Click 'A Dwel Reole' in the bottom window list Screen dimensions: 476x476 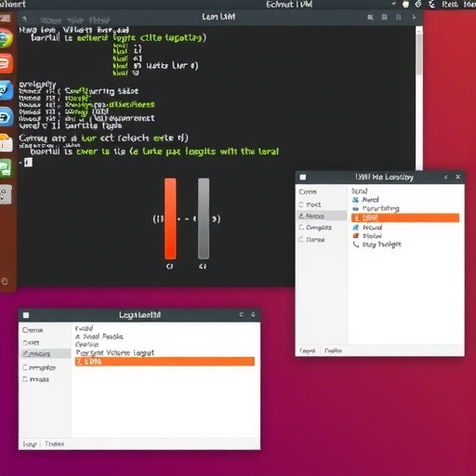tap(99, 337)
